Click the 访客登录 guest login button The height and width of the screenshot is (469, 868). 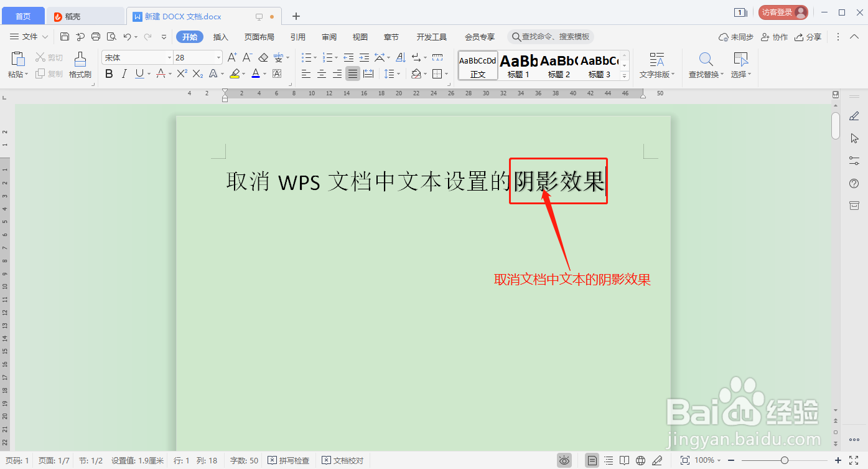click(x=783, y=12)
